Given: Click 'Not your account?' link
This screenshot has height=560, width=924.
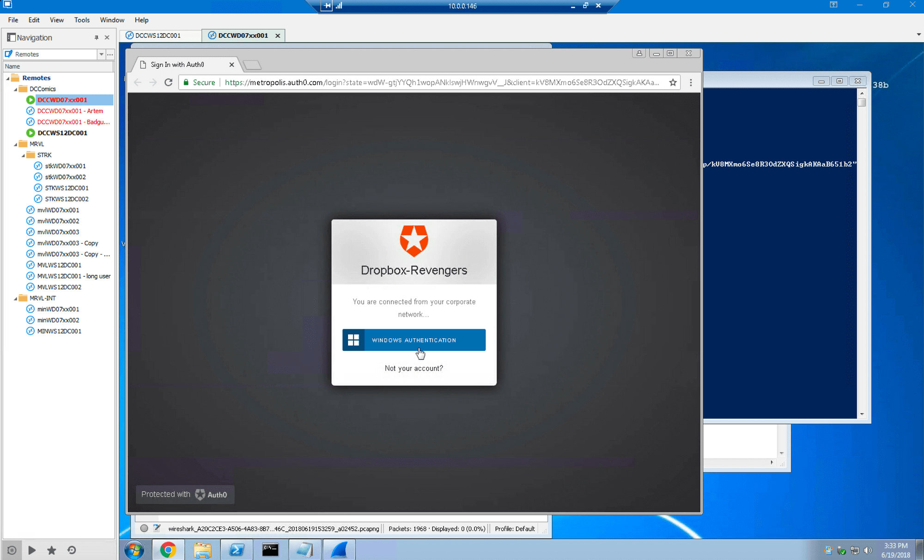Looking at the screenshot, I should pyautogui.click(x=414, y=369).
